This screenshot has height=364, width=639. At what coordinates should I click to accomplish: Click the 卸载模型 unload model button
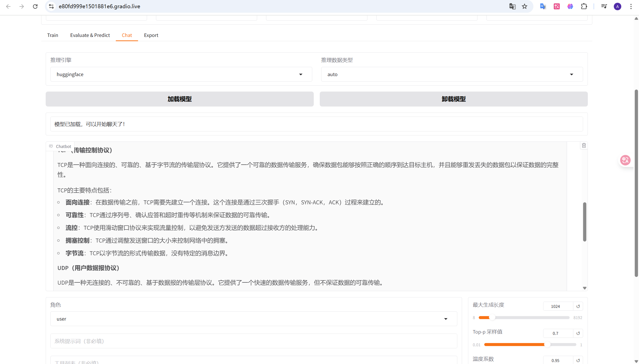tap(454, 99)
